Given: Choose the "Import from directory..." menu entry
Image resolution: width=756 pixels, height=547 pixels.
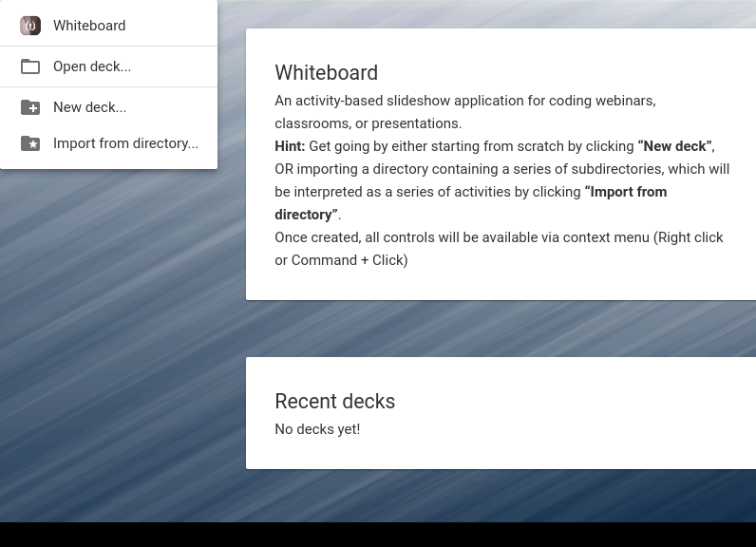Looking at the screenshot, I should (108, 143).
